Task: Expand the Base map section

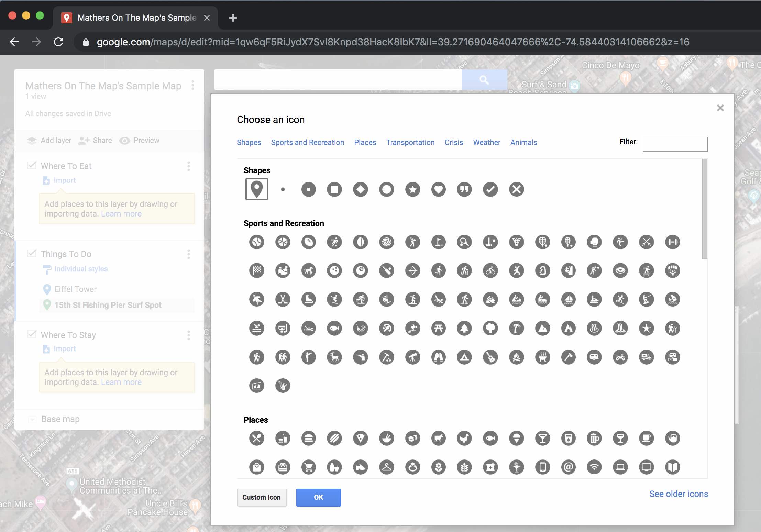Action: [32, 419]
